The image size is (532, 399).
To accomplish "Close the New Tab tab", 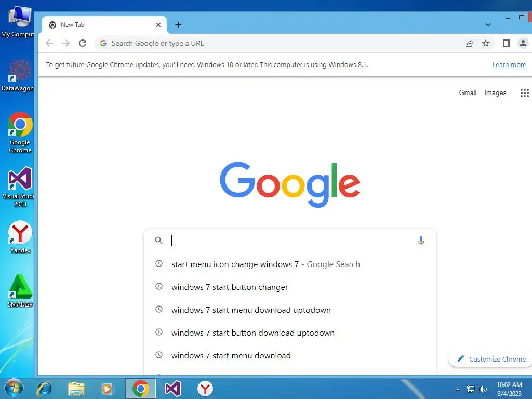I will (158, 25).
